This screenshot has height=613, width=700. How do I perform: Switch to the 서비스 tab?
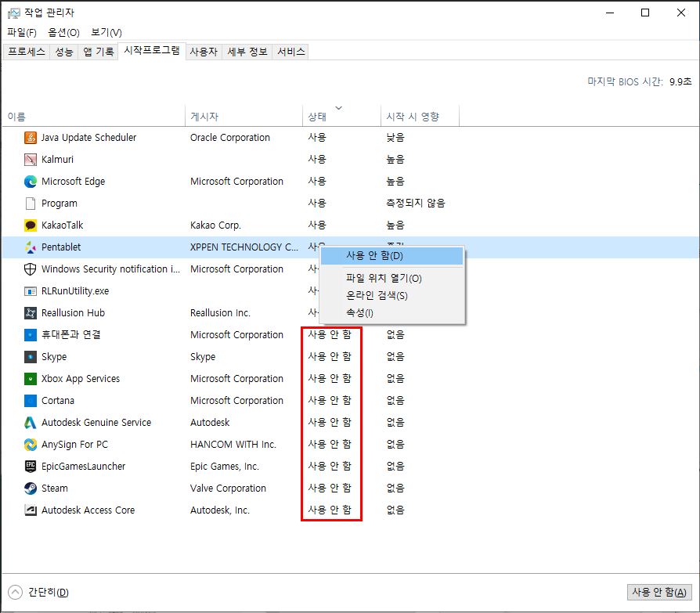click(x=291, y=52)
